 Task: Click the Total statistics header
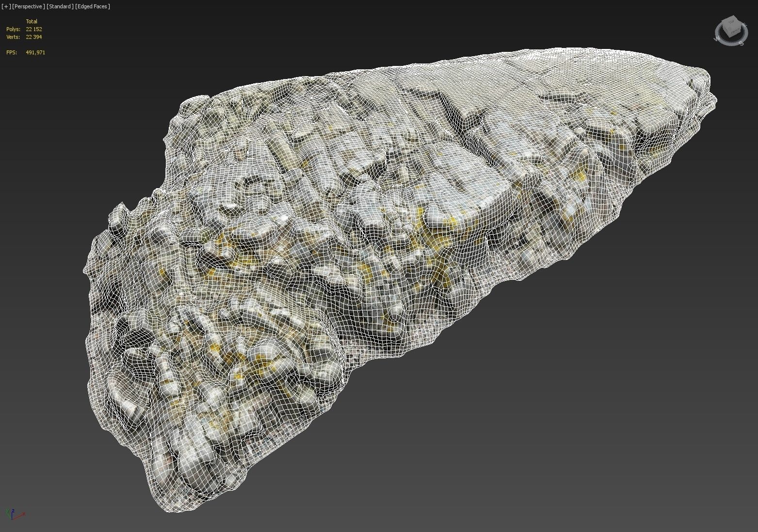pos(32,21)
